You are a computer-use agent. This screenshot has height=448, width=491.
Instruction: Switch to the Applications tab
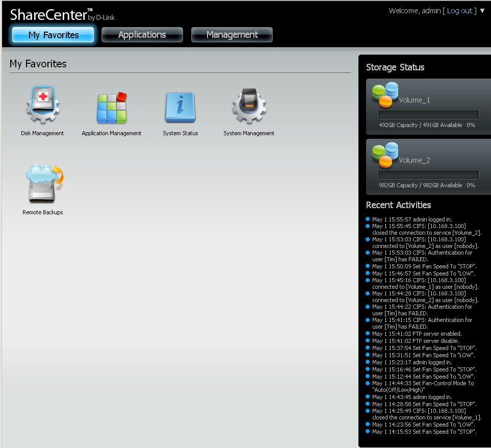(x=142, y=35)
